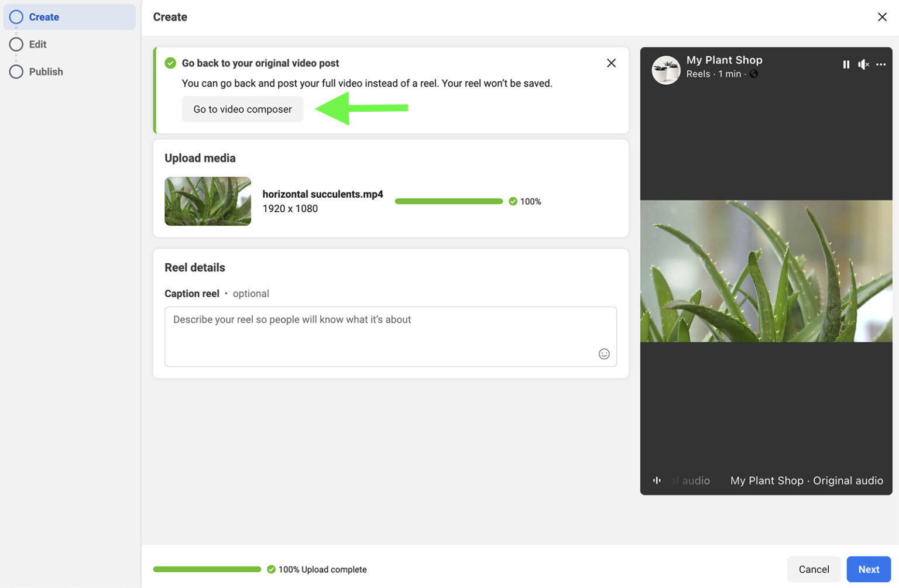The height and width of the screenshot is (588, 899).
Task: Click the pause icon on the reel preview
Action: point(846,64)
